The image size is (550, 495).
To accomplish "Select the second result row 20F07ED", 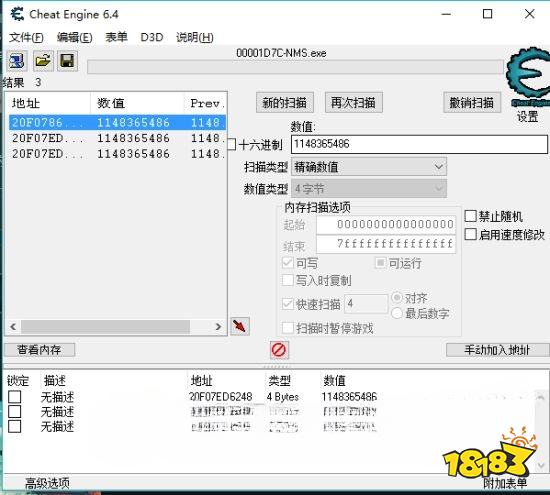I will point(118,138).
